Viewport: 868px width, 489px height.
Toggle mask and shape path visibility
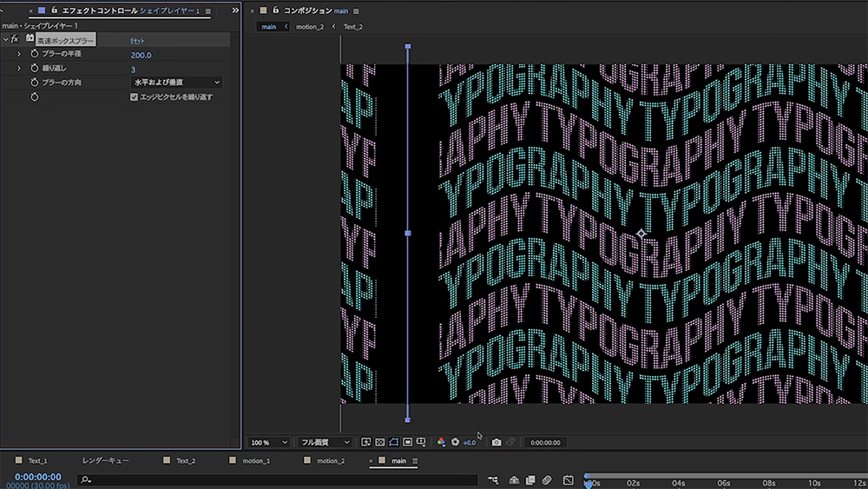393,442
